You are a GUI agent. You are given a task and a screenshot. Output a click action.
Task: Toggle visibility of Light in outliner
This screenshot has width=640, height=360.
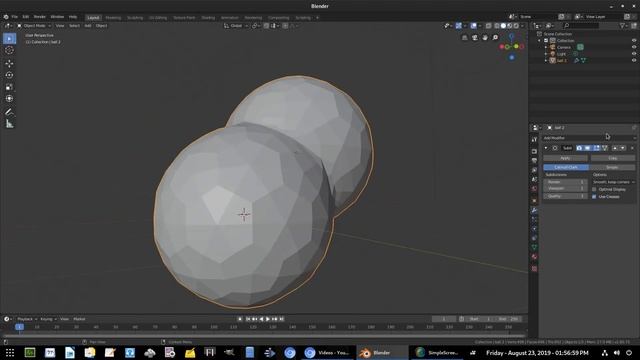pos(634,53)
